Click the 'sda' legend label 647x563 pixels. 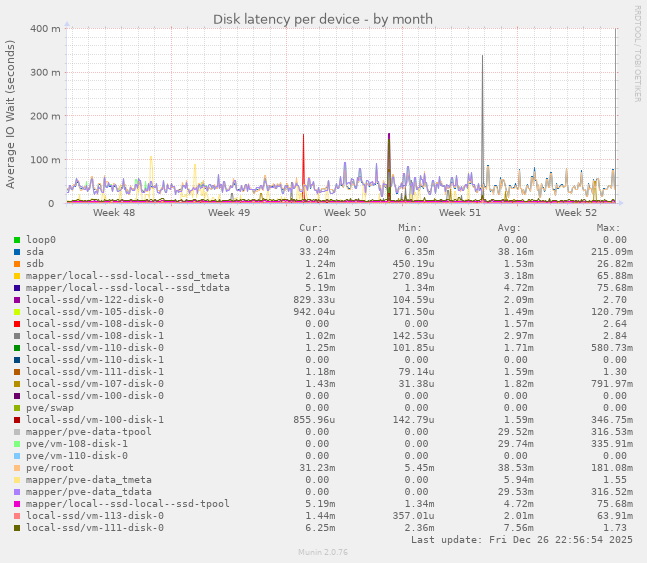(35, 252)
